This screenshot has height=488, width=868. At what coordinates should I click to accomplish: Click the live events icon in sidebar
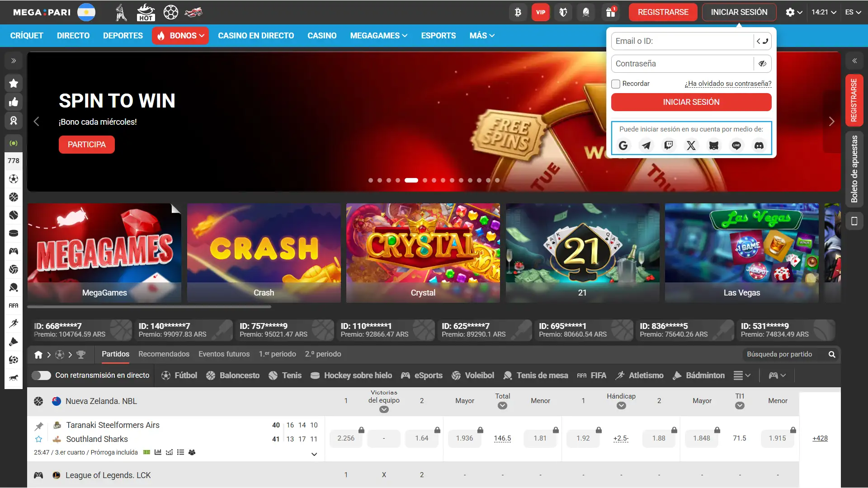coord(14,143)
